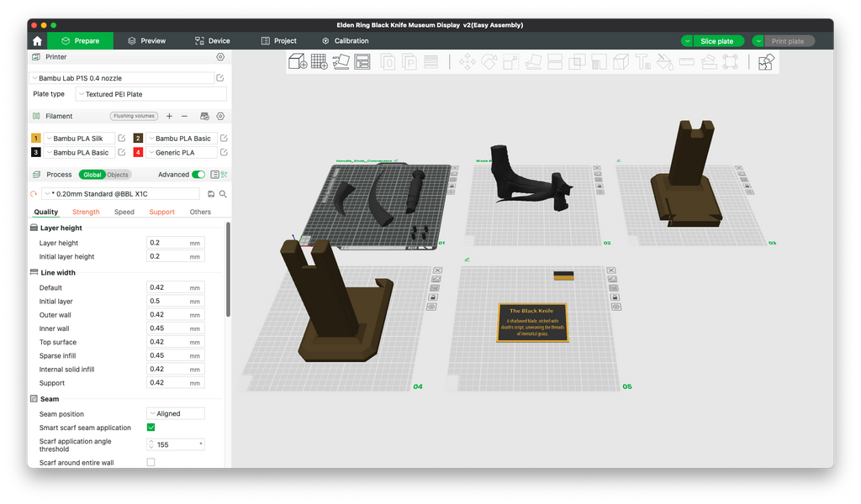
Task: Click the Auto orient icon
Action: [341, 61]
